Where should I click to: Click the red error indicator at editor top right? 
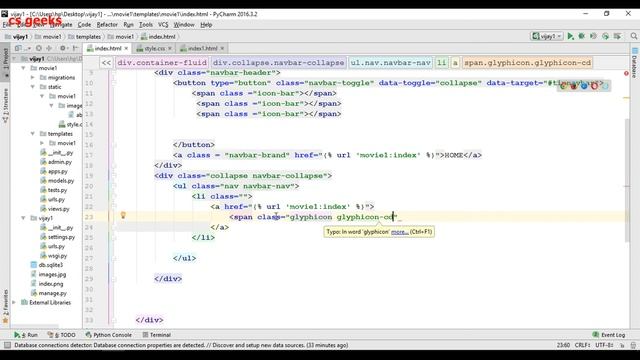point(626,73)
